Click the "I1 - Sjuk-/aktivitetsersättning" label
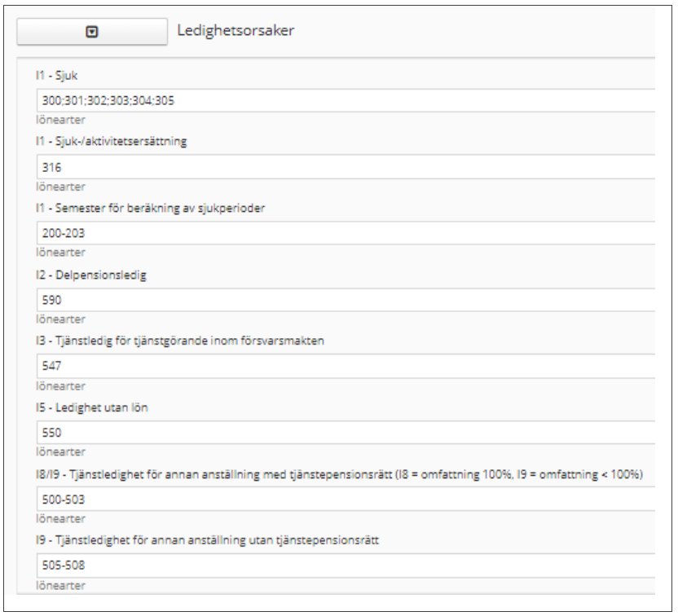 [112, 141]
